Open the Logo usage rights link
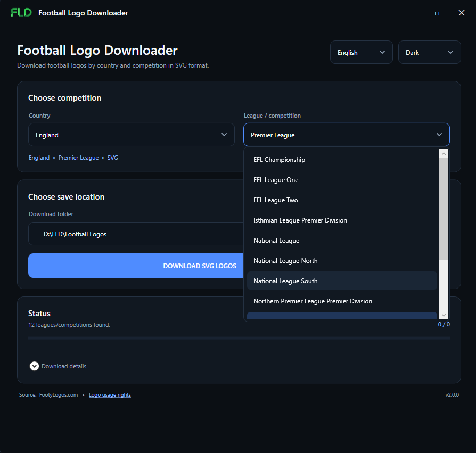This screenshot has width=476, height=453. click(x=110, y=395)
